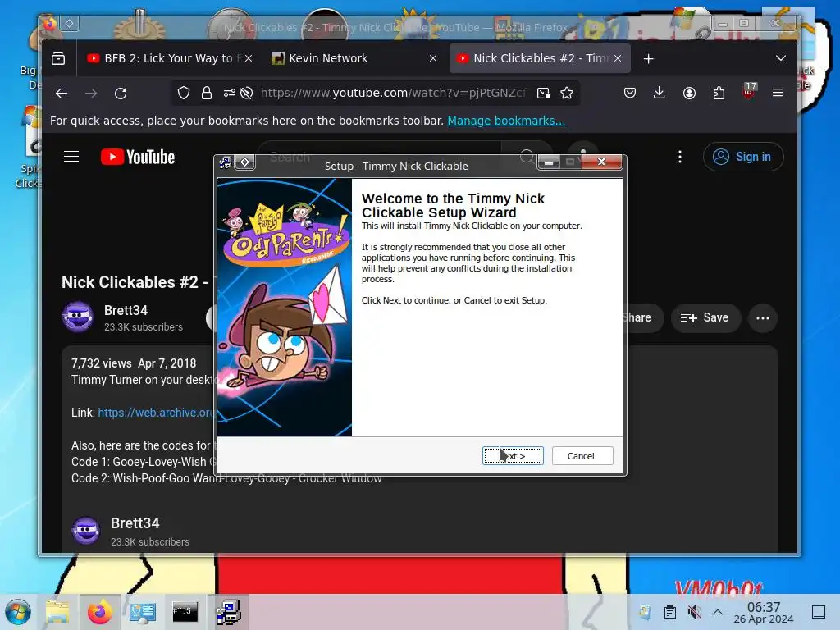Go back one page in Firefox
Image resolution: width=840 pixels, height=630 pixels.
tap(62, 94)
